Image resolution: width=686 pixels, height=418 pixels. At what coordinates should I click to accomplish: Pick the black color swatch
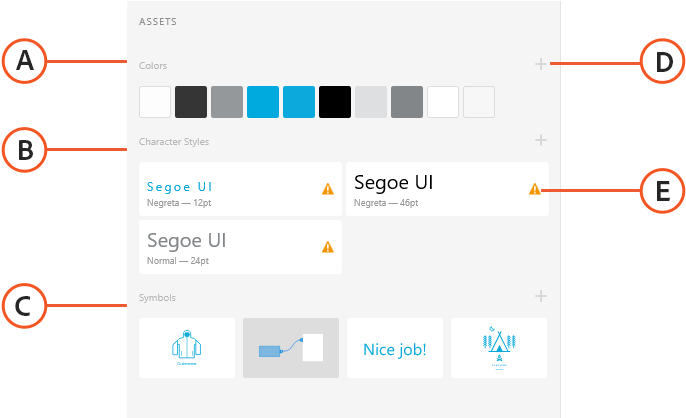click(335, 102)
